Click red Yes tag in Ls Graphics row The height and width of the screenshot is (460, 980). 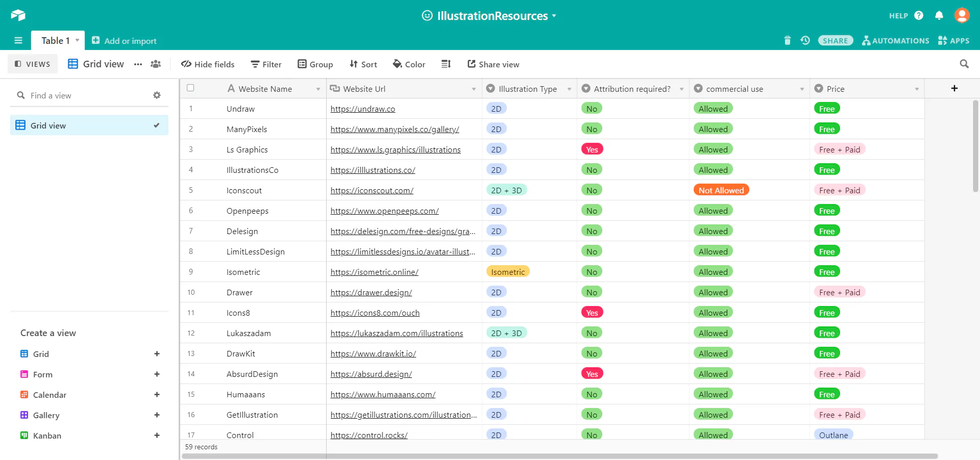point(592,149)
